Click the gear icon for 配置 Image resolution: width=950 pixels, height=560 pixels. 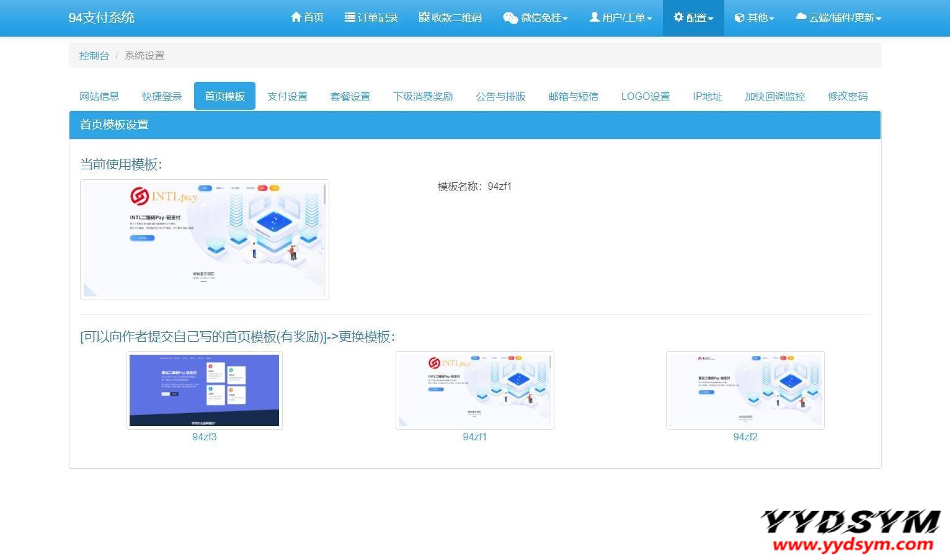tap(678, 17)
